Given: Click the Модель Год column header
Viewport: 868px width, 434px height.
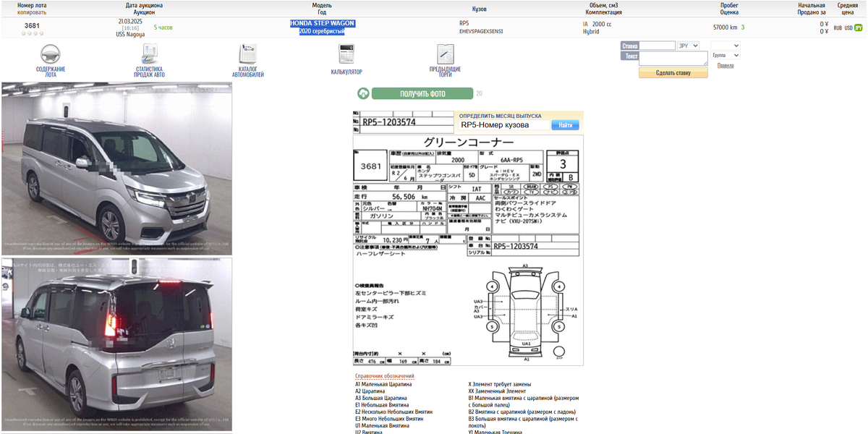Looking at the screenshot, I should (x=322, y=9).
